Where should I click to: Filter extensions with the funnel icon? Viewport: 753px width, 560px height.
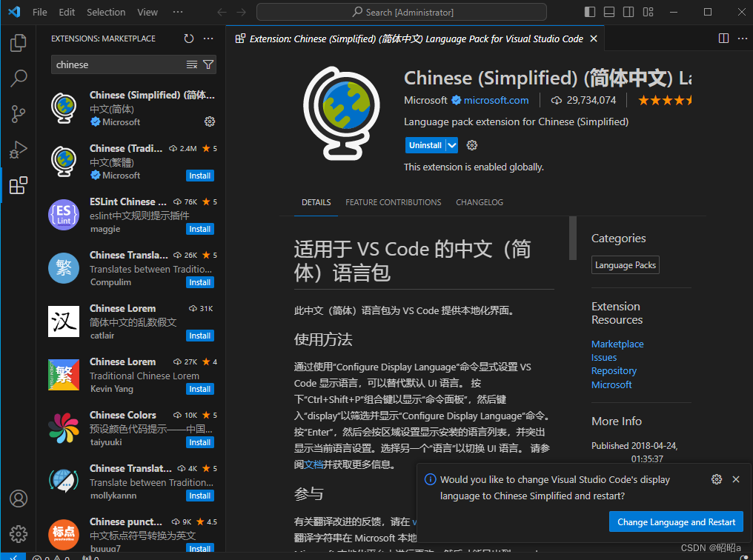pyautogui.click(x=208, y=64)
